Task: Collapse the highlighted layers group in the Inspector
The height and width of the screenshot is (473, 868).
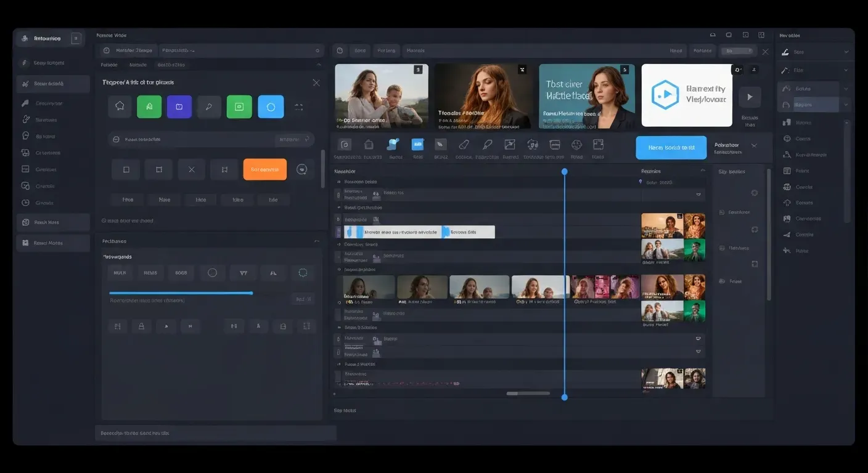Action: click(x=847, y=105)
